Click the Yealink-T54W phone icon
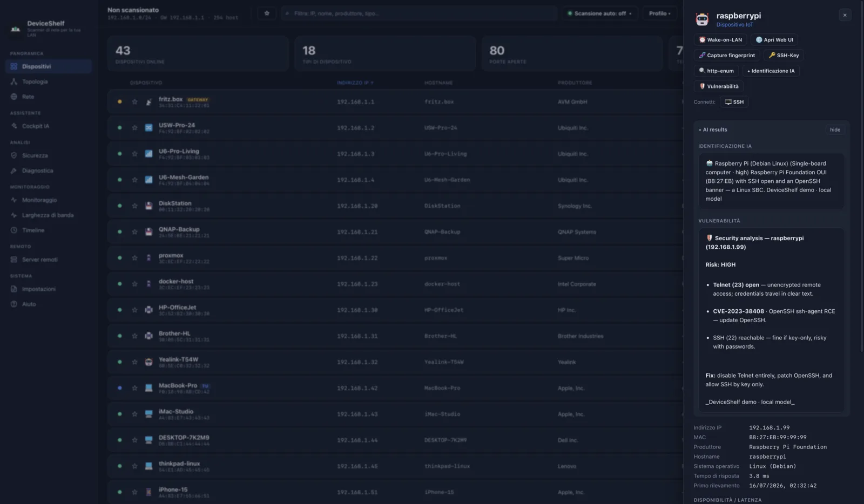 pos(148,362)
